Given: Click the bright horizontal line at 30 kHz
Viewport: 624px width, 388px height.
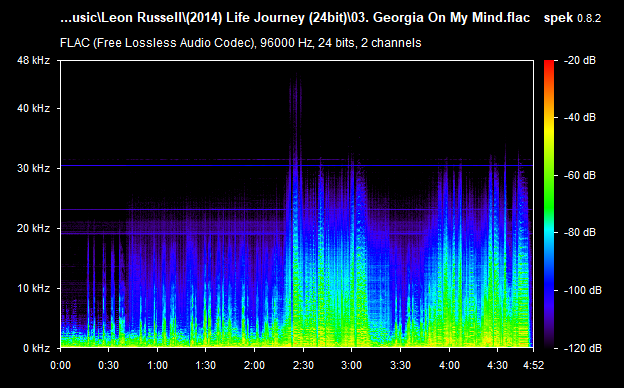Looking at the screenshot, I should tap(297, 165).
